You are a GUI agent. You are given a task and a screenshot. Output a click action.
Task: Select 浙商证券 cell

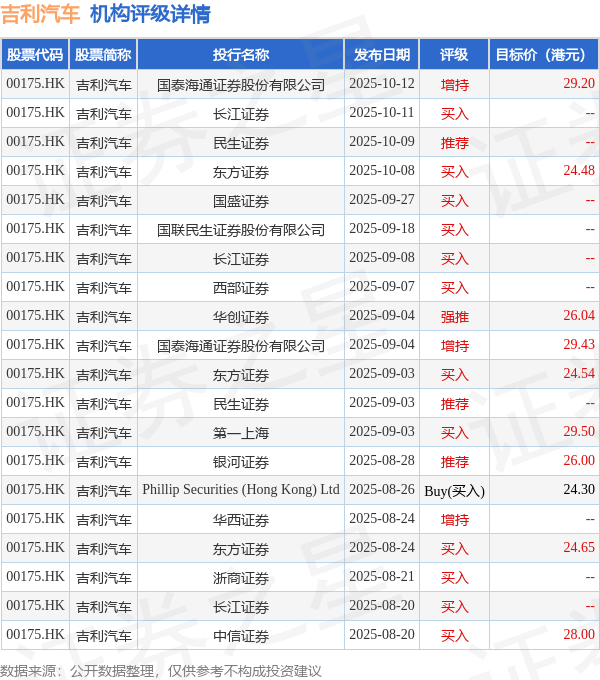click(x=241, y=579)
